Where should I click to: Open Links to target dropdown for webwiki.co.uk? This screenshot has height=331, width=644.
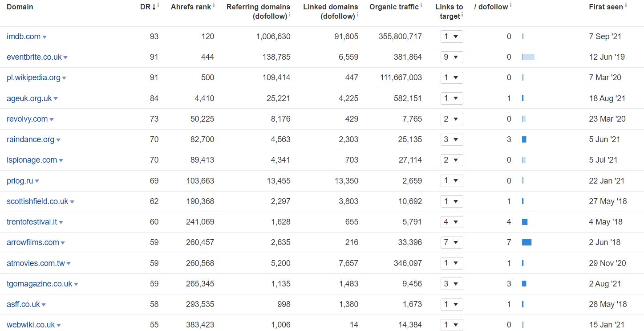coord(452,325)
